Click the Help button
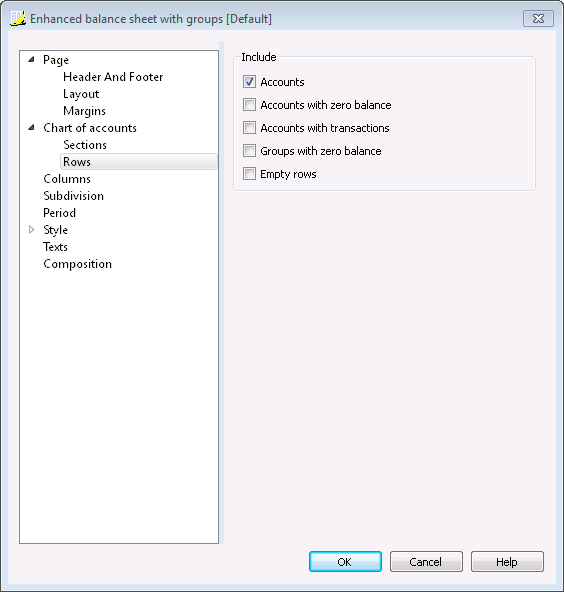564x592 pixels. tap(507, 561)
